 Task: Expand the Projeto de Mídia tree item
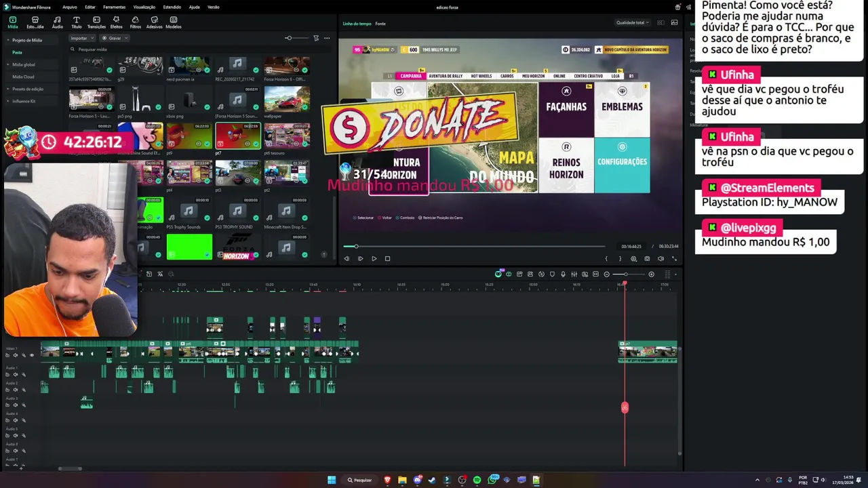8,40
